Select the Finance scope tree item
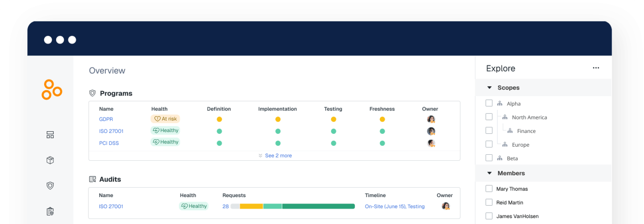Screen dimensions: 644x224 (x=526, y=131)
